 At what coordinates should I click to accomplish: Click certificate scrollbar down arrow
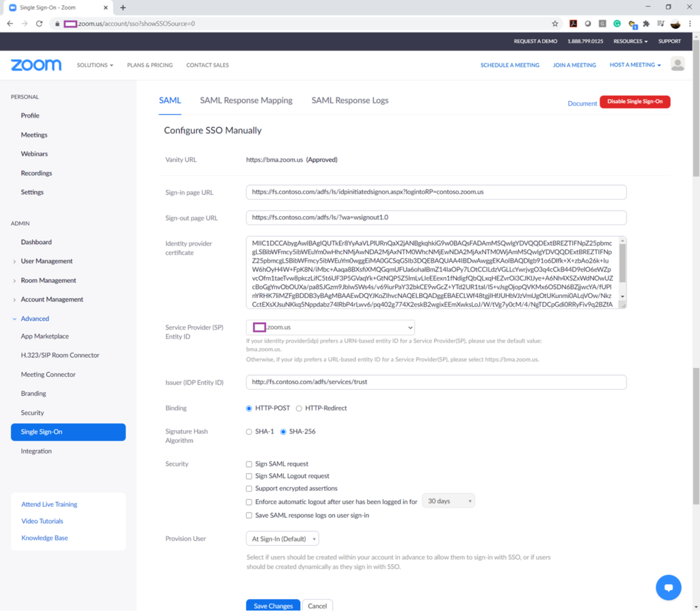coord(622,297)
